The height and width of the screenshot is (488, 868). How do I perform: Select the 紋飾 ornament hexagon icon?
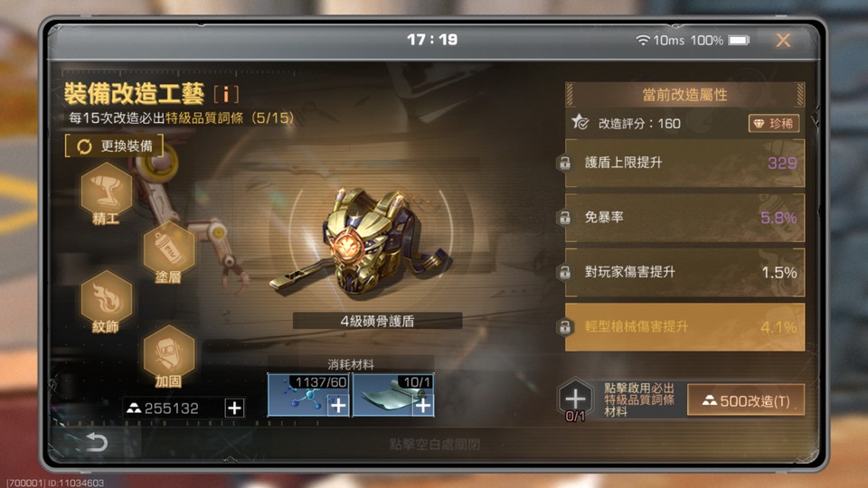click(x=106, y=301)
